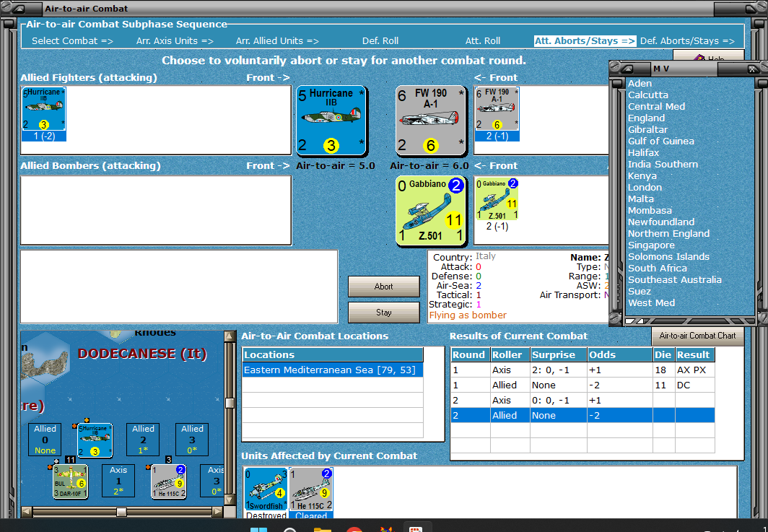Select Northern England in the M V list
The image size is (768, 532).
pos(668,234)
